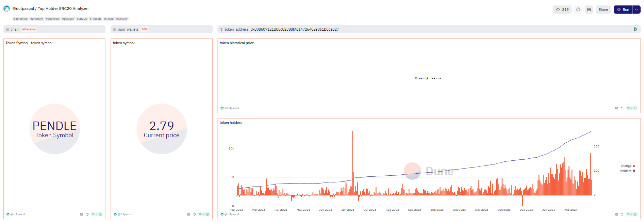The image size is (644, 222).
Task: Click the dcfpascal avatar in the title
Action: point(6,9)
